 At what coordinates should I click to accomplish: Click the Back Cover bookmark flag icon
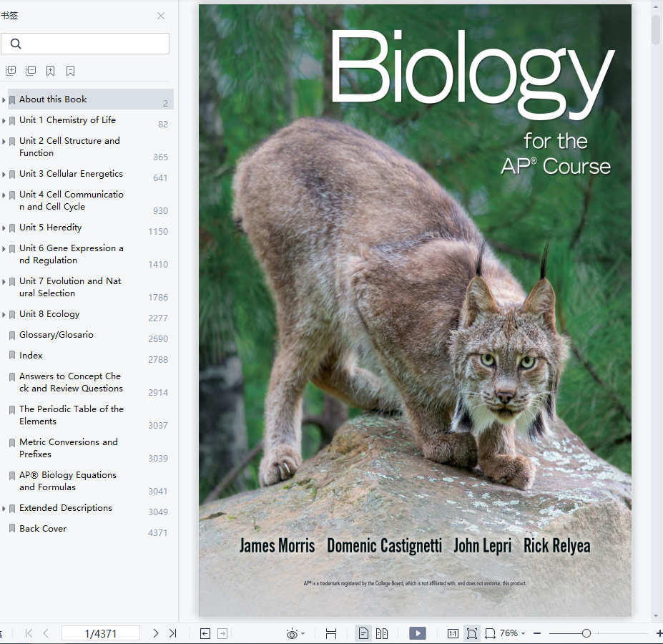coord(12,529)
